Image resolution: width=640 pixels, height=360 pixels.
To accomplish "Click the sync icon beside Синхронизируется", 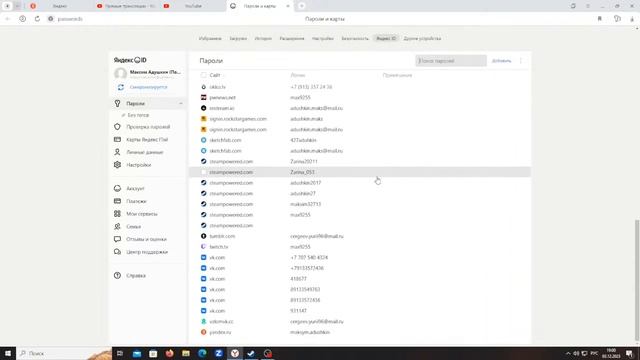I will (121, 87).
